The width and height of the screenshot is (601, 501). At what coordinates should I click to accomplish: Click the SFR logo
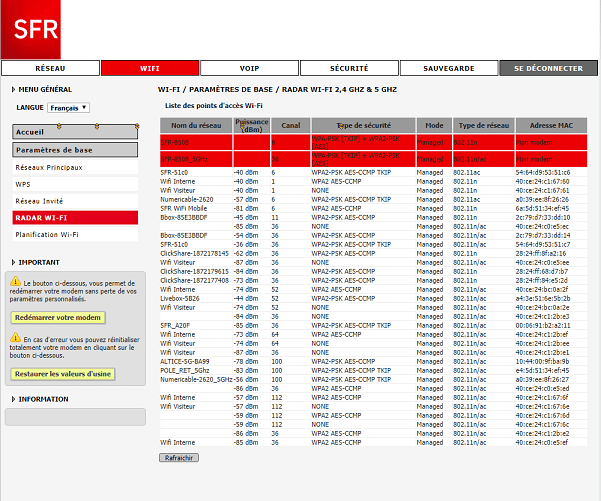point(31,29)
